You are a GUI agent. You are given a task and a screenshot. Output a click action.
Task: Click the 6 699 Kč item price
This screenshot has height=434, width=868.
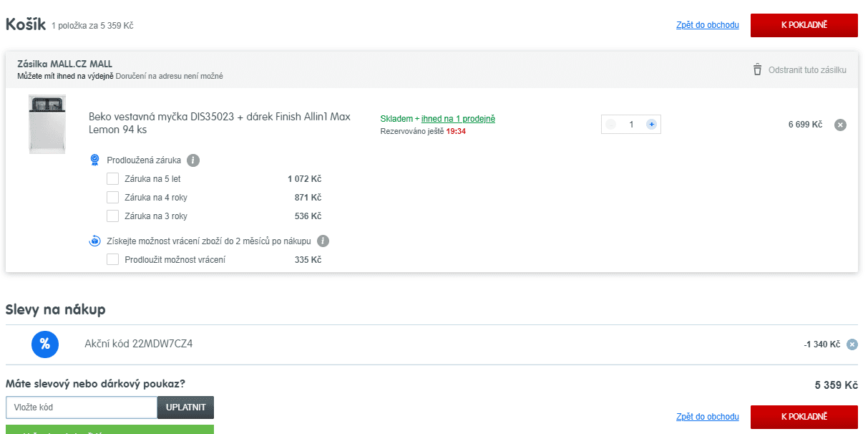coord(806,125)
